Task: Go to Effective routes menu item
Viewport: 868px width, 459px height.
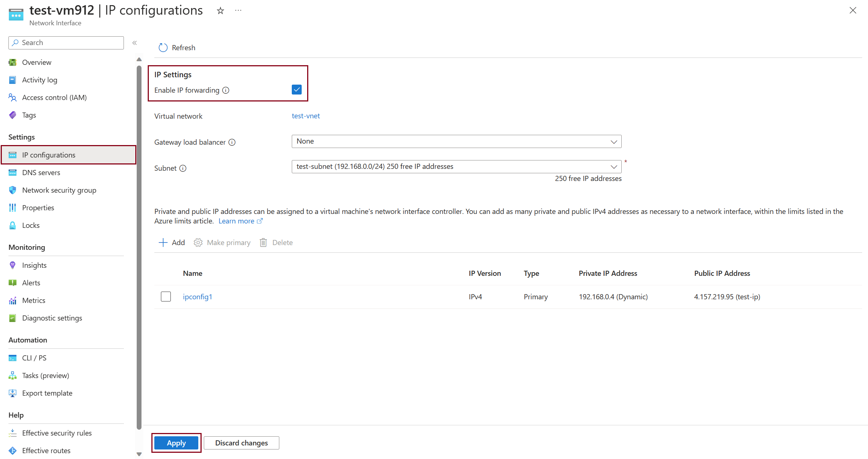Action: [x=46, y=451]
